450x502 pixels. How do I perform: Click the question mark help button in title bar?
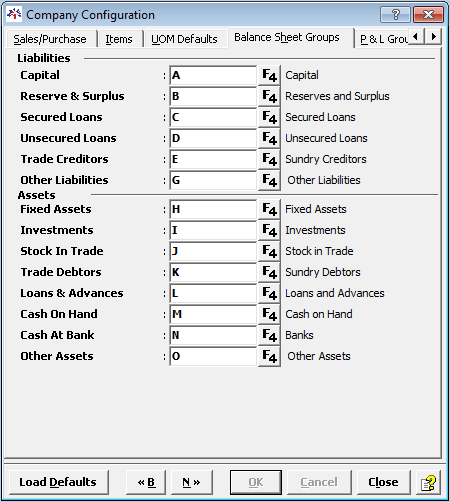[395, 15]
